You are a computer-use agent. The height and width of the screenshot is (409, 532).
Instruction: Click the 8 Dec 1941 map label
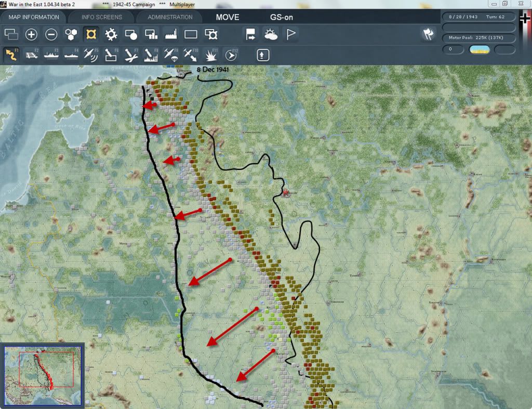coord(212,70)
